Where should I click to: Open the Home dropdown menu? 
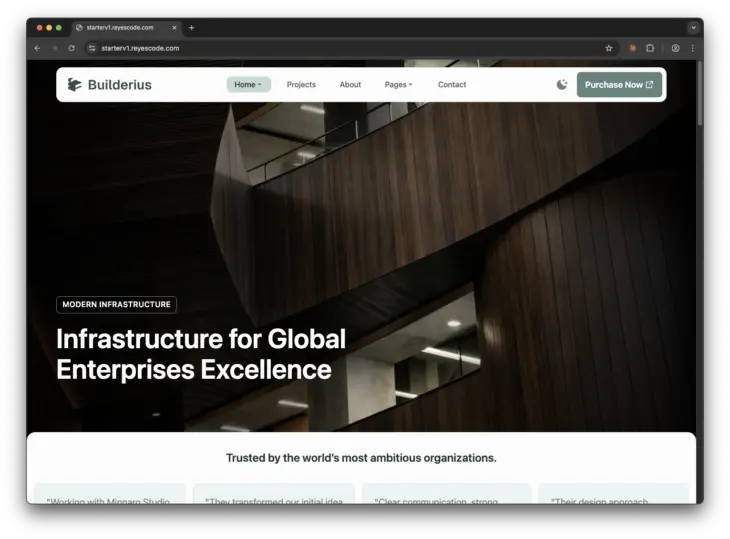click(248, 85)
